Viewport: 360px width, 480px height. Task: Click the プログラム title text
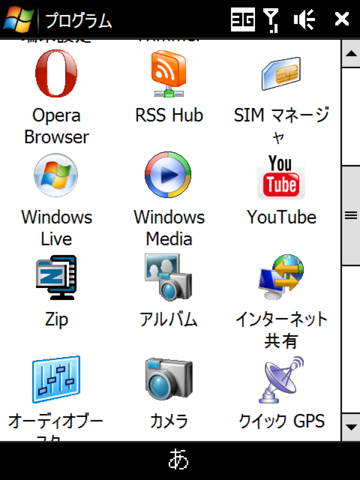point(79,20)
